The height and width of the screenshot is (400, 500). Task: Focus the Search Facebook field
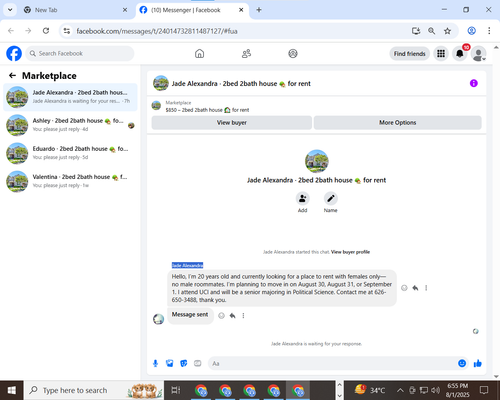coord(80,53)
